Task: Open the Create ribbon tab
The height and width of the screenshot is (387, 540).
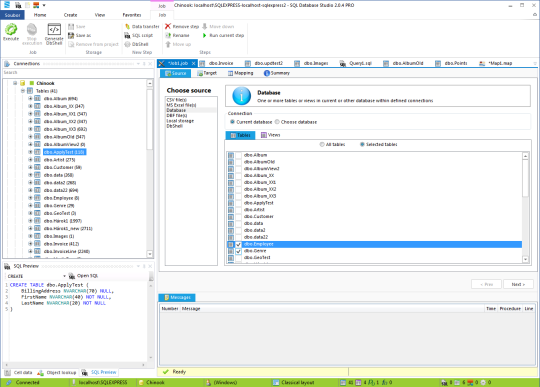Action: pyautogui.click(x=70, y=15)
